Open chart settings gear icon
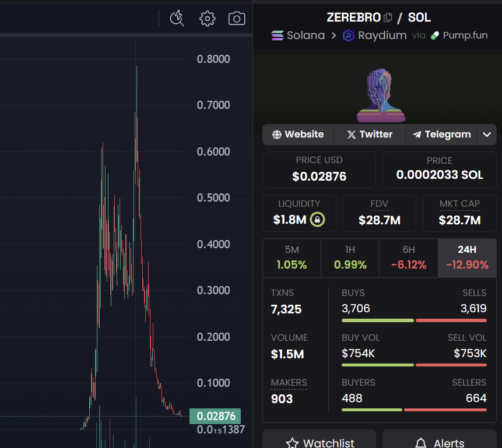 [x=207, y=19]
